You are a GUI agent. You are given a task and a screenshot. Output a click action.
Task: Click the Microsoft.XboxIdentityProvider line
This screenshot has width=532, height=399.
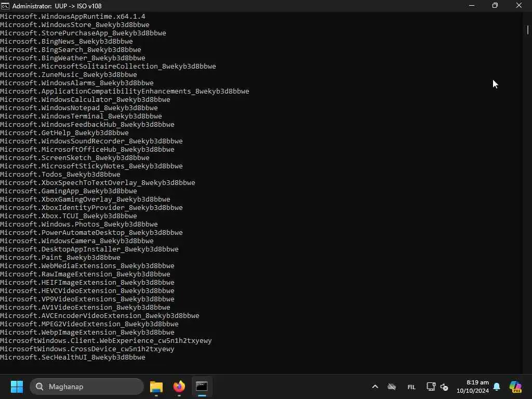pyautogui.click(x=91, y=208)
